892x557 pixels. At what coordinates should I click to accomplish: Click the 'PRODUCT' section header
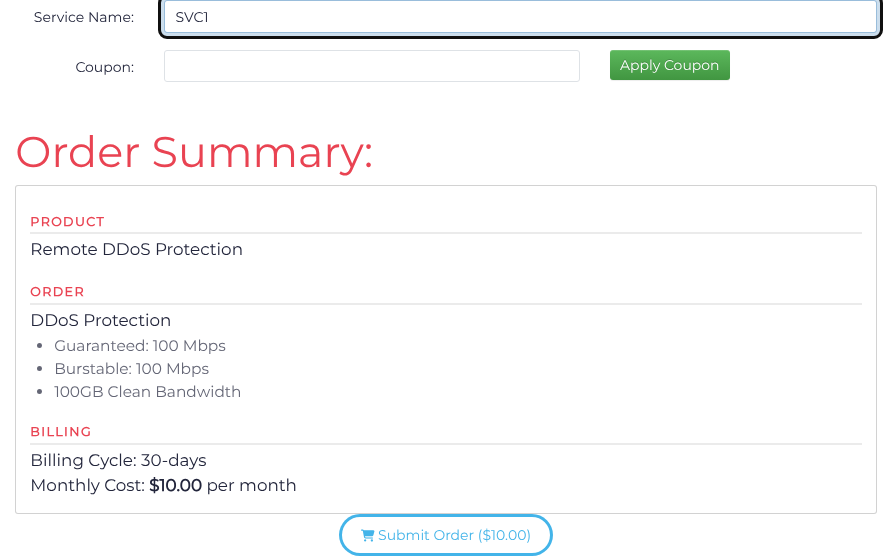pyautogui.click(x=67, y=222)
